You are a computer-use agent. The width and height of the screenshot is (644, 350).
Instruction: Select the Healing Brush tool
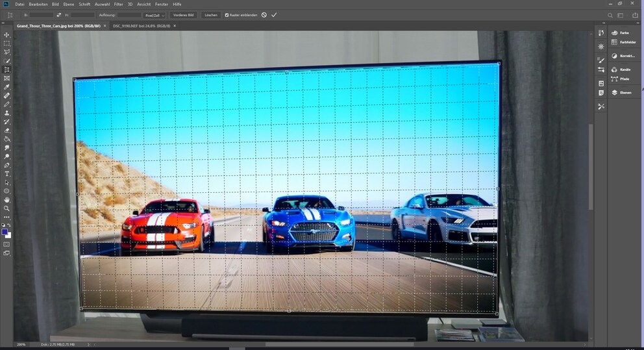6,95
